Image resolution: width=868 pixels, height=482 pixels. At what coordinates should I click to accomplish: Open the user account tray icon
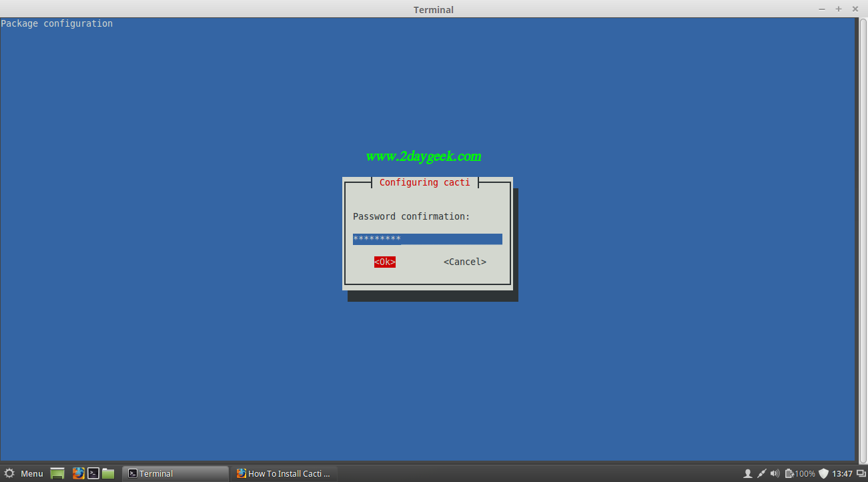[x=748, y=473]
